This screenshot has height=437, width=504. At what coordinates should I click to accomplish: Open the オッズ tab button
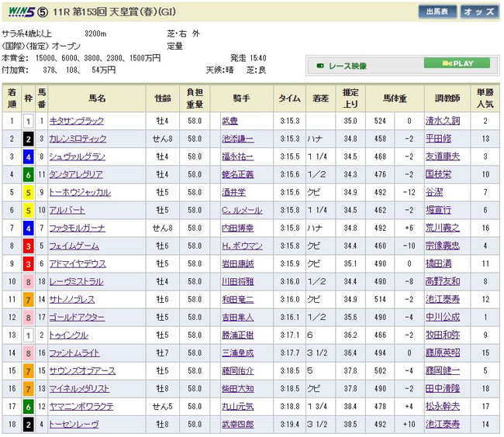tap(477, 12)
